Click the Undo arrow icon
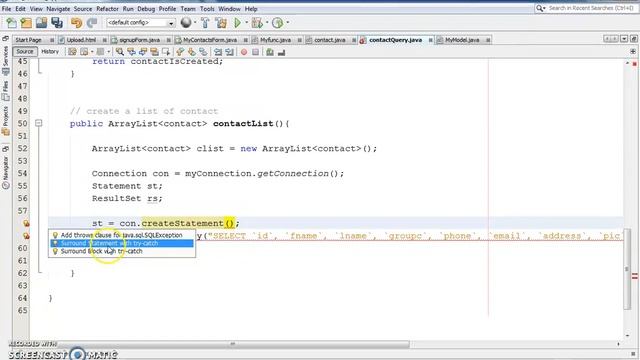This screenshot has height=360, width=640. 76,23
